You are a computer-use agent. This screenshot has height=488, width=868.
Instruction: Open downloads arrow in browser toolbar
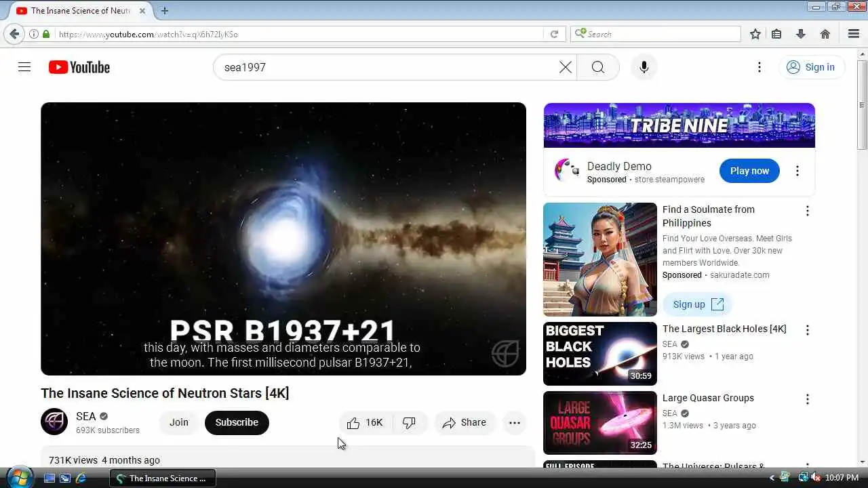click(801, 34)
